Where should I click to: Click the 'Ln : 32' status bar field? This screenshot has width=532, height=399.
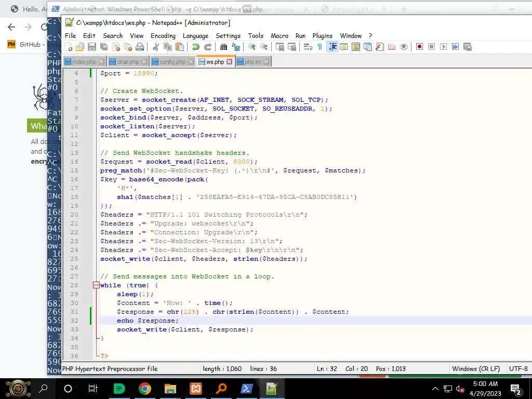[327, 369]
